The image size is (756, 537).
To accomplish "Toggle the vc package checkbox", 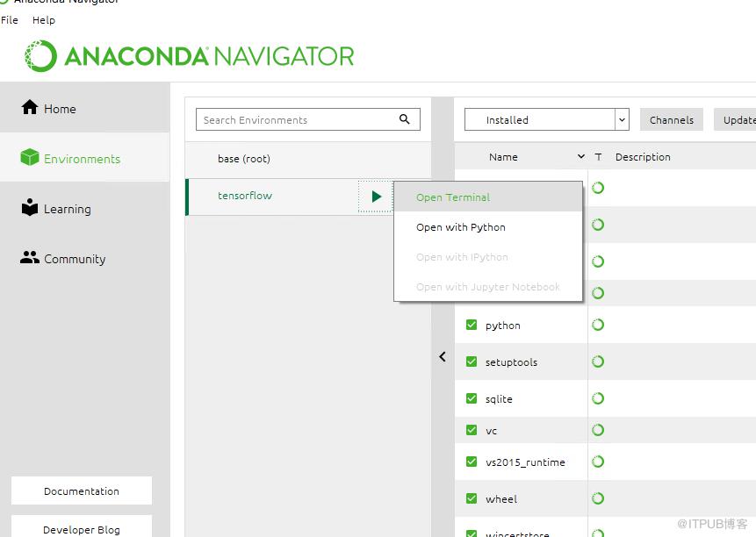I will click(x=472, y=430).
